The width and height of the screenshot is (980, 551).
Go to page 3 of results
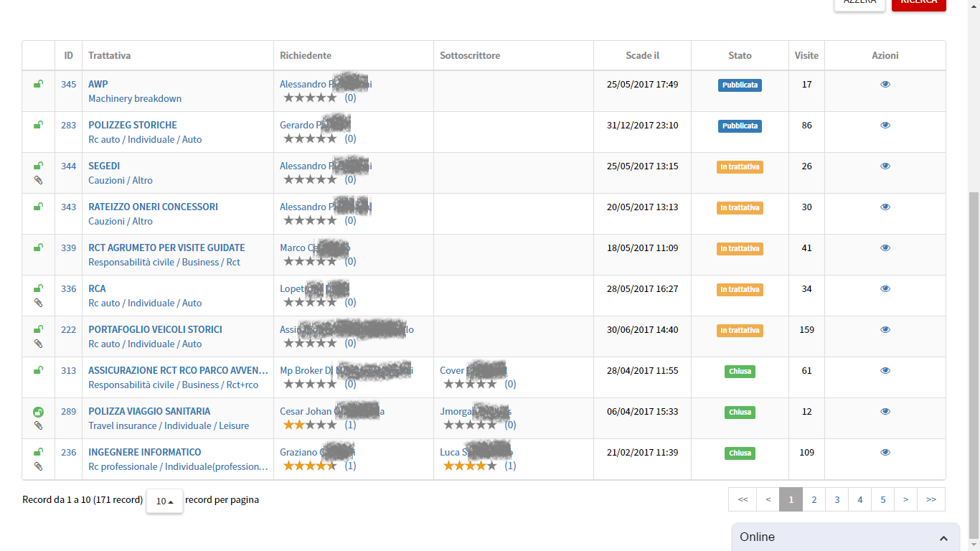click(837, 499)
